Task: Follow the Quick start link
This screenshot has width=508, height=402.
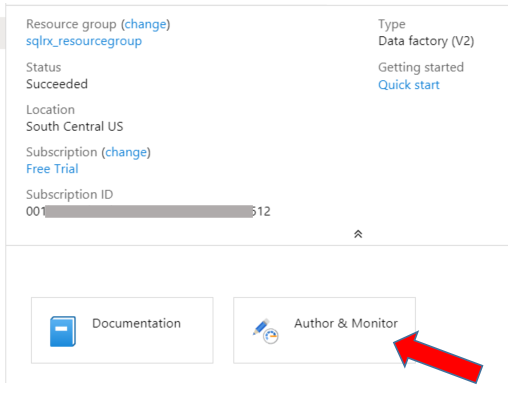Action: point(409,85)
